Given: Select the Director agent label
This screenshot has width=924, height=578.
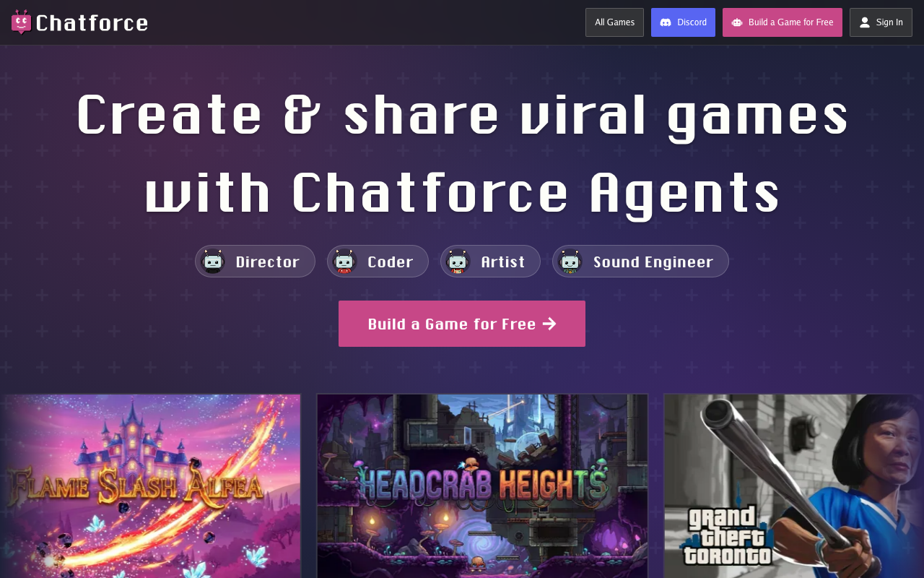Looking at the screenshot, I should click(x=268, y=262).
